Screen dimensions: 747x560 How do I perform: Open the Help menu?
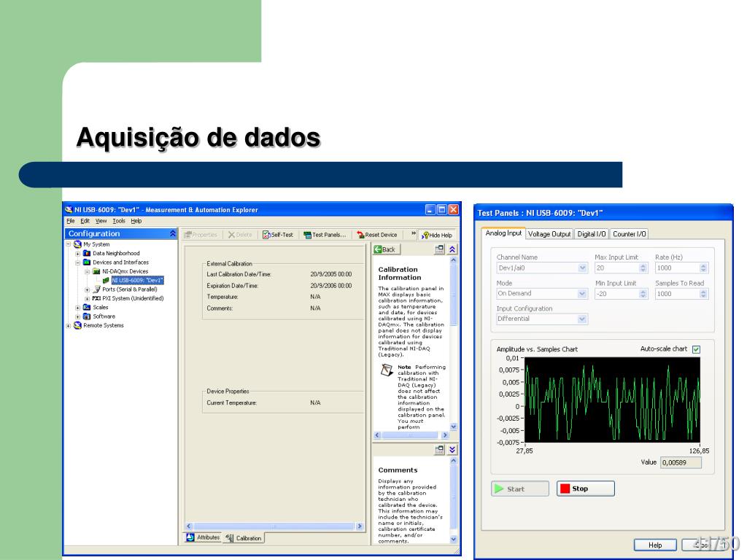pos(136,221)
